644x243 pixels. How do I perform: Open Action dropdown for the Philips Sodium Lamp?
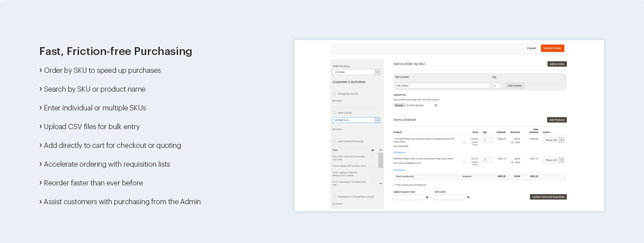[x=553, y=140]
